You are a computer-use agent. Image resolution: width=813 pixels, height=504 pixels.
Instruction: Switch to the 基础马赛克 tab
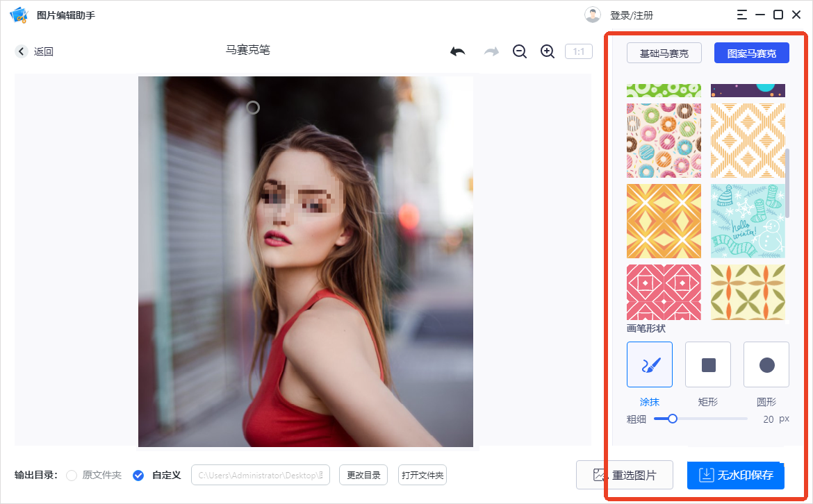pos(664,52)
